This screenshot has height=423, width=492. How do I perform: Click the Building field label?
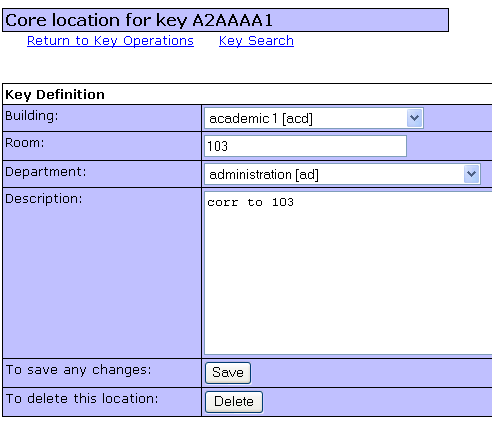point(32,116)
